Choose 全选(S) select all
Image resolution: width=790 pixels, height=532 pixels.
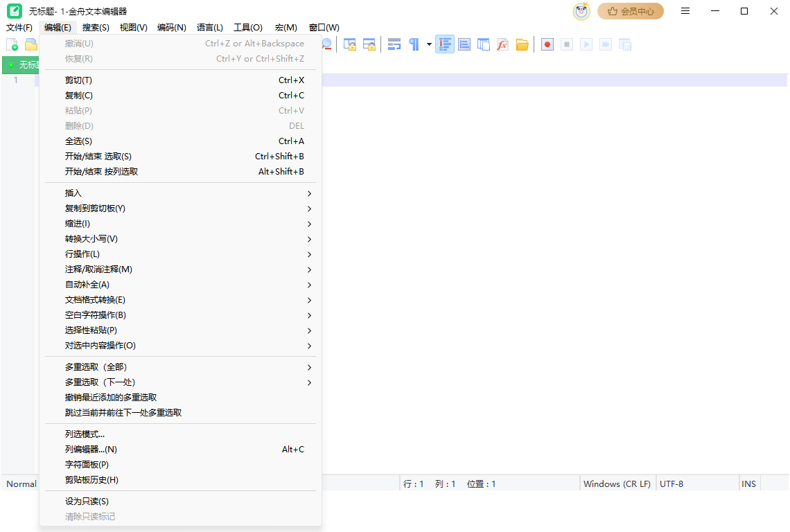point(180,141)
